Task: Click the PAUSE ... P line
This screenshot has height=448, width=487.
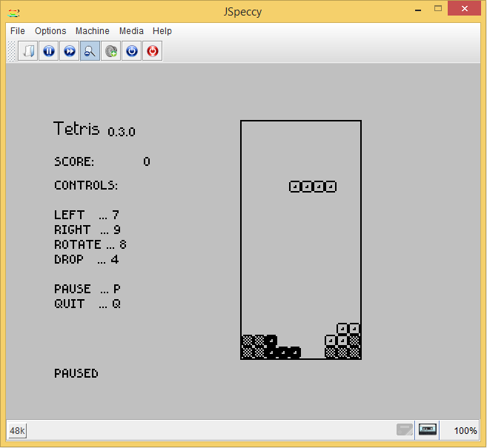Action: pyautogui.click(x=87, y=289)
